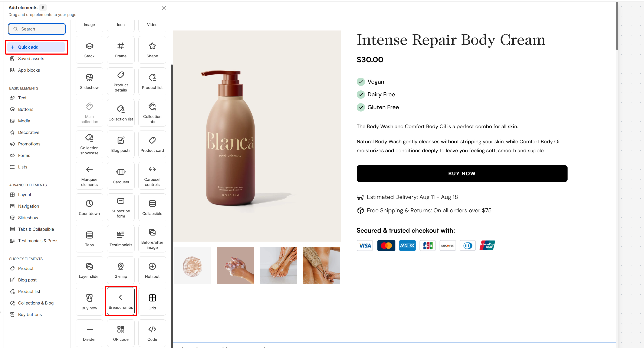Select the hands washing product thumbnail
The width and height of the screenshot is (644, 348).
[235, 266]
